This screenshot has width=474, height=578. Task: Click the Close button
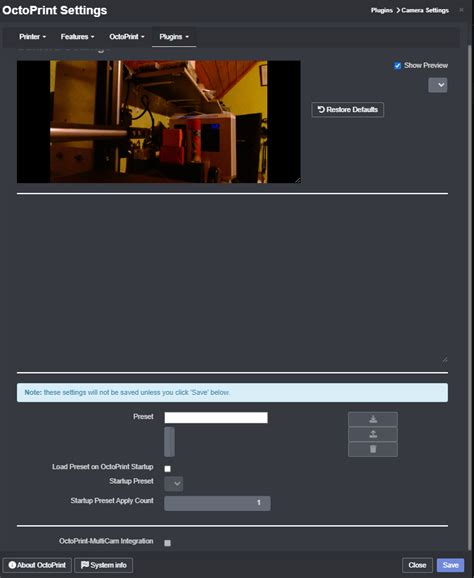coord(417,565)
